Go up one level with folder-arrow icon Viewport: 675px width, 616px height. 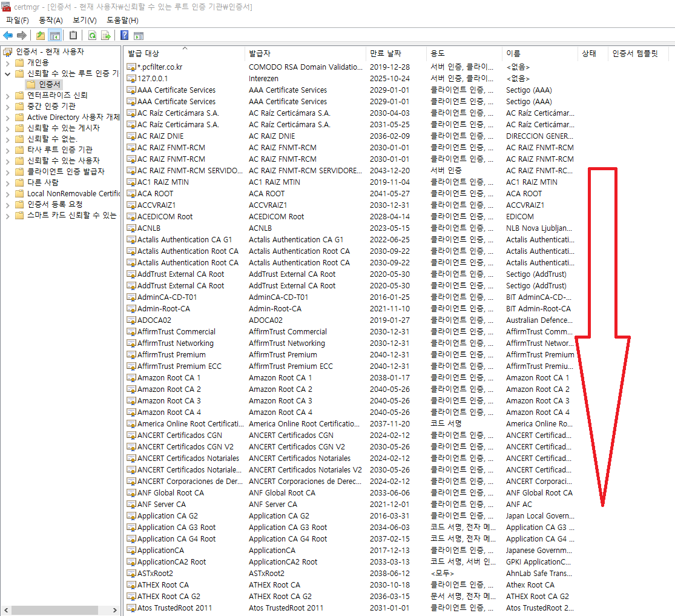tap(41, 35)
